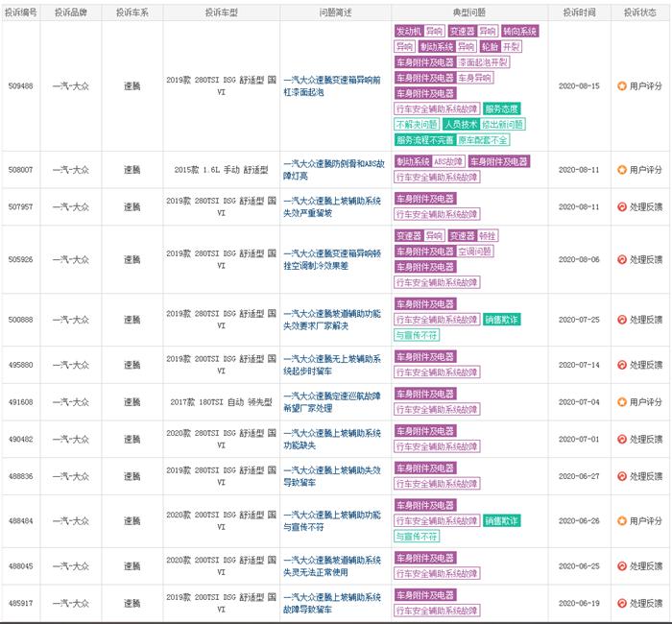Click the 原车配套不全 tag
This screenshot has width=672, height=624.
pos(483,140)
